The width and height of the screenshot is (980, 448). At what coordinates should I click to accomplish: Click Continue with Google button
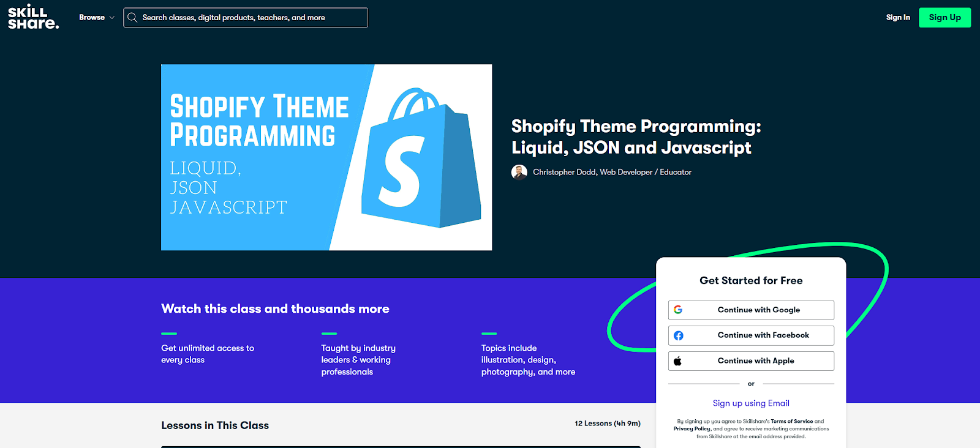(x=751, y=310)
